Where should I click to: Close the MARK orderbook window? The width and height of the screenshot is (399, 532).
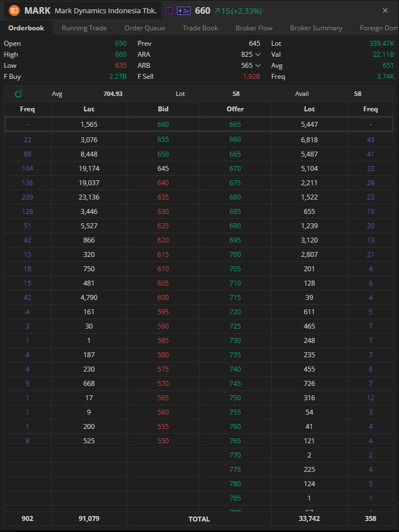click(385, 10)
